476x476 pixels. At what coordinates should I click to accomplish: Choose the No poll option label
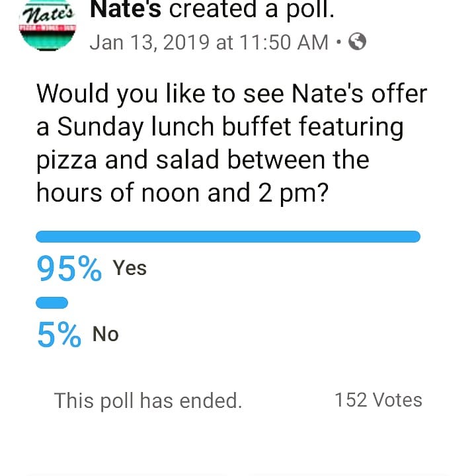pos(106,334)
